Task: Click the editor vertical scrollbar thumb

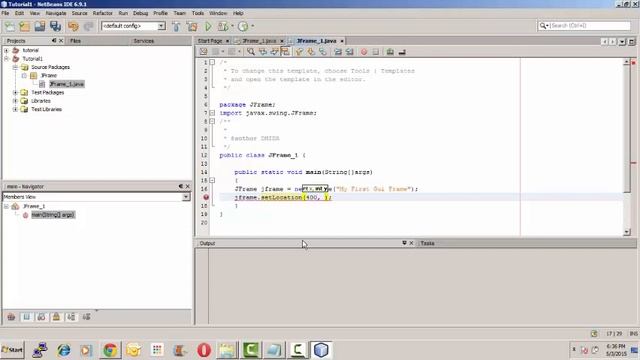Action: pos(627,129)
